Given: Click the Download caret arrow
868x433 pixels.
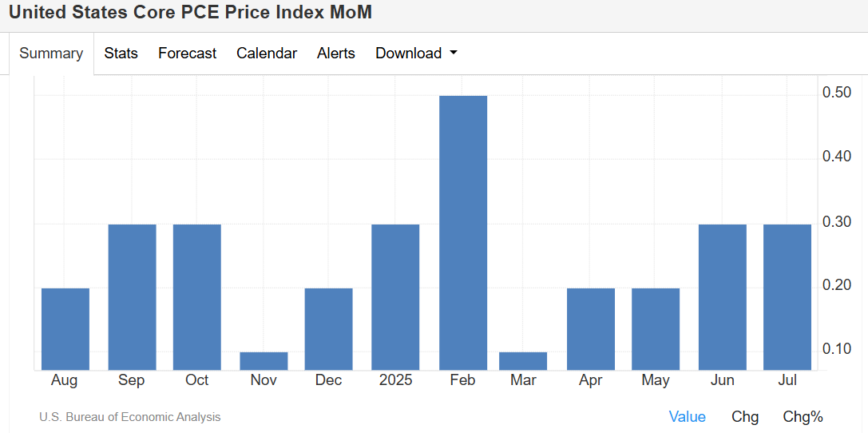Looking at the screenshot, I should tap(454, 54).
